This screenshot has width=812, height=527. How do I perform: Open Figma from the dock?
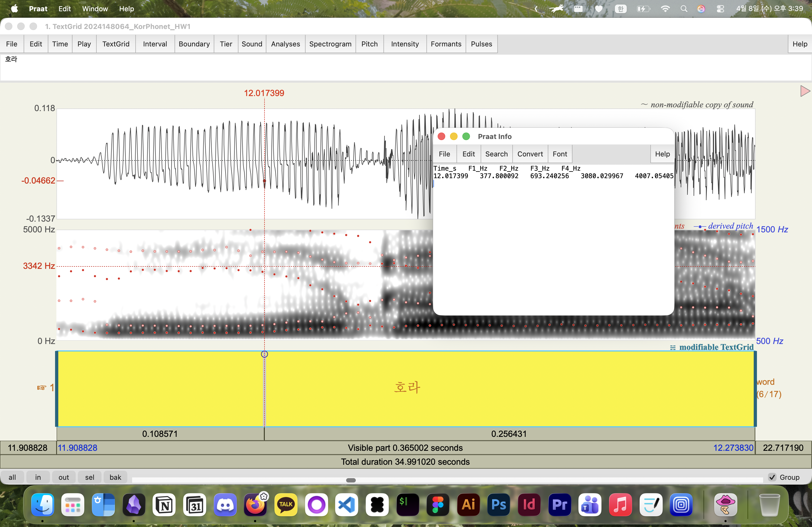point(438,504)
